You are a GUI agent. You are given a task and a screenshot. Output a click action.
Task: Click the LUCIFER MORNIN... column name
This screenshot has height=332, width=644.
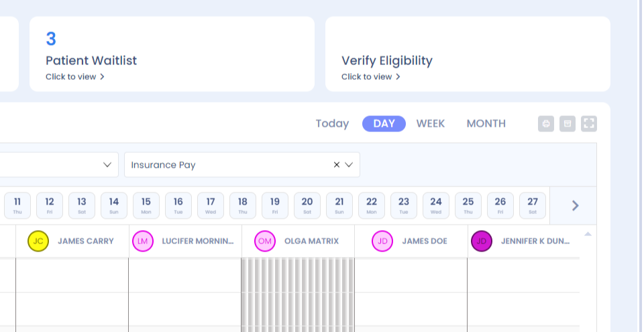(197, 241)
